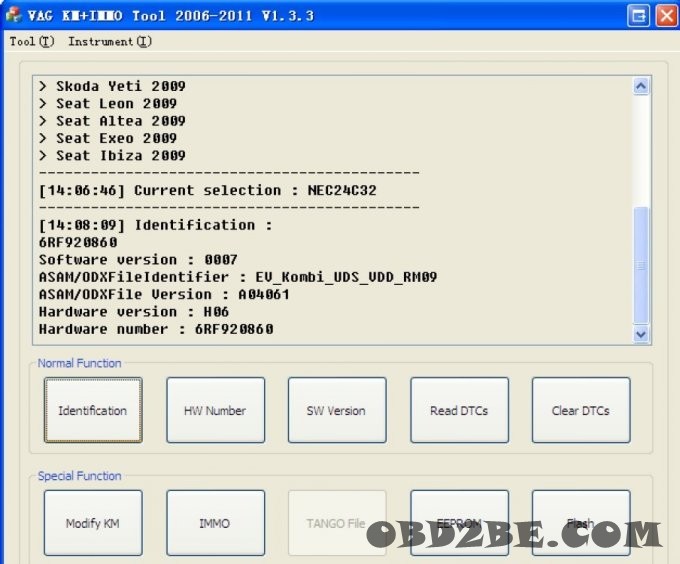Select the Seat Leon 2009 line
This screenshot has height=564, width=680.
(108, 104)
